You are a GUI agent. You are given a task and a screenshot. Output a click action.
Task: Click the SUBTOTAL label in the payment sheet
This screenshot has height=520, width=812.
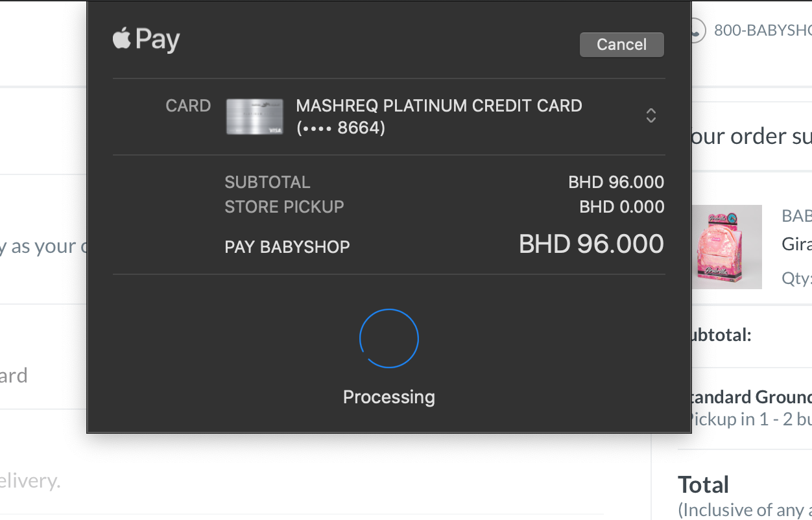(x=267, y=183)
